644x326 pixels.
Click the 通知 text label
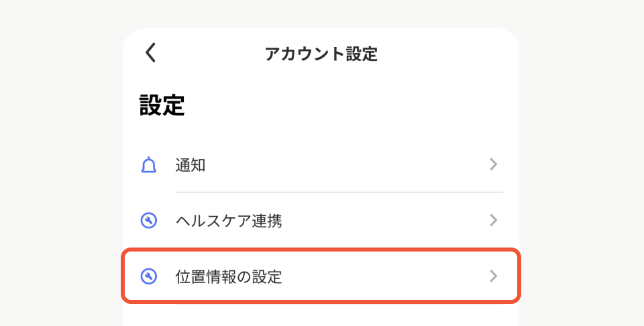tap(190, 165)
